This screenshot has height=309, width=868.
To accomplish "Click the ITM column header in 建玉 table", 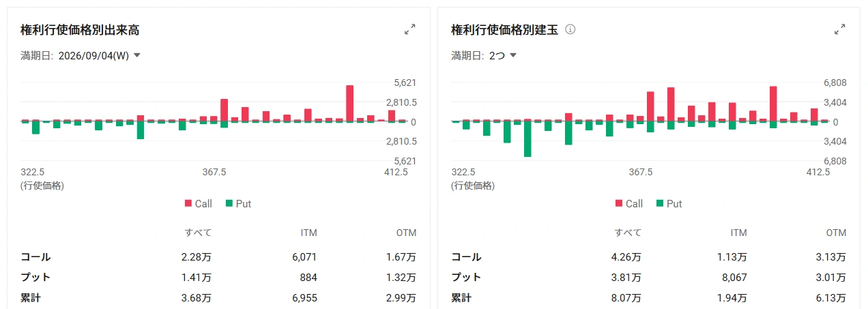I will [x=738, y=233].
